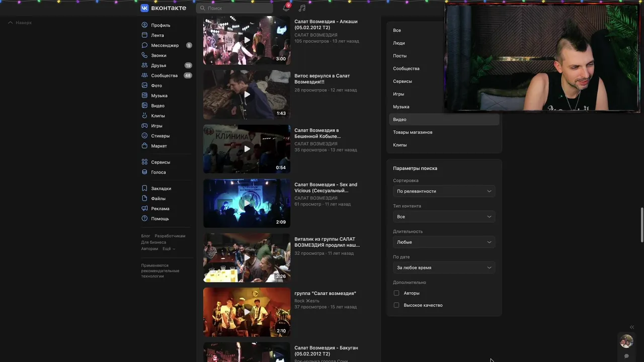Click the Видео sidebar icon
The height and width of the screenshot is (362, 644).
tap(145, 106)
